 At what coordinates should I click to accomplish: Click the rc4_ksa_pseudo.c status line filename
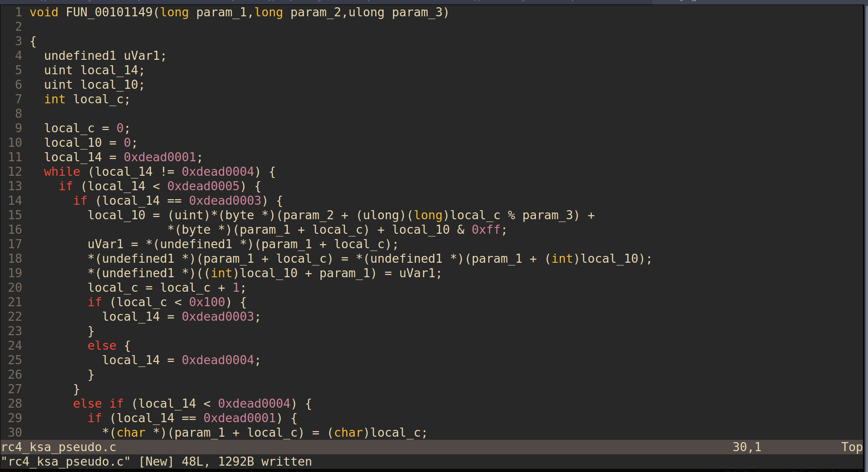(58, 447)
